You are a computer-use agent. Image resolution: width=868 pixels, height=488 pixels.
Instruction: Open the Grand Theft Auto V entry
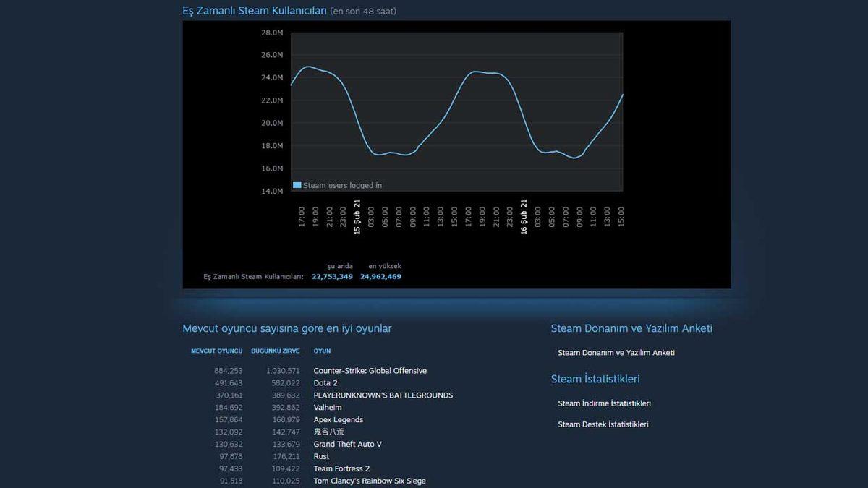(346, 444)
